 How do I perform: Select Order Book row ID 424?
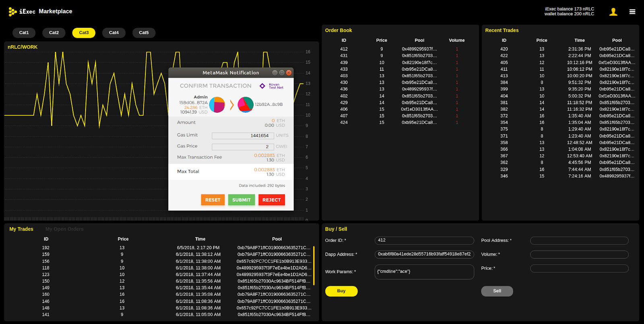tap(400, 122)
